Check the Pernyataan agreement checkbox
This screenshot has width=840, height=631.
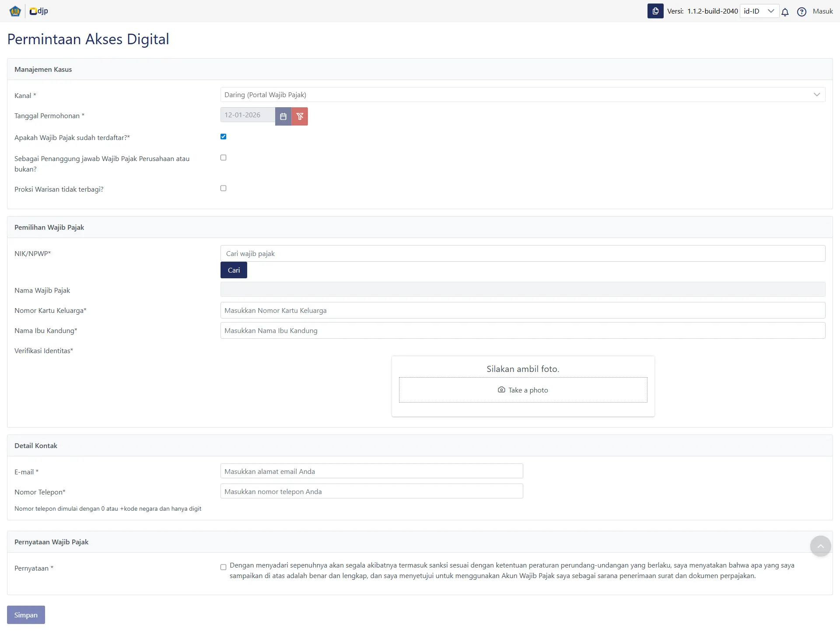[223, 567]
